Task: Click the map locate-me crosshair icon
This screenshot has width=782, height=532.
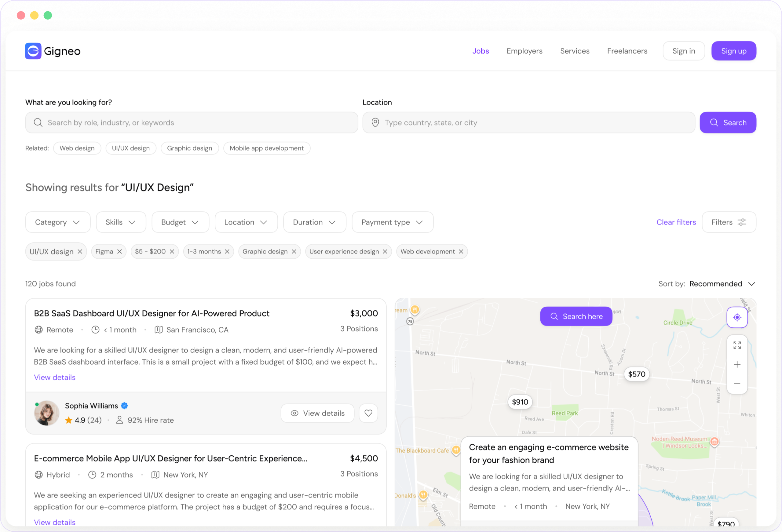Action: point(737,317)
